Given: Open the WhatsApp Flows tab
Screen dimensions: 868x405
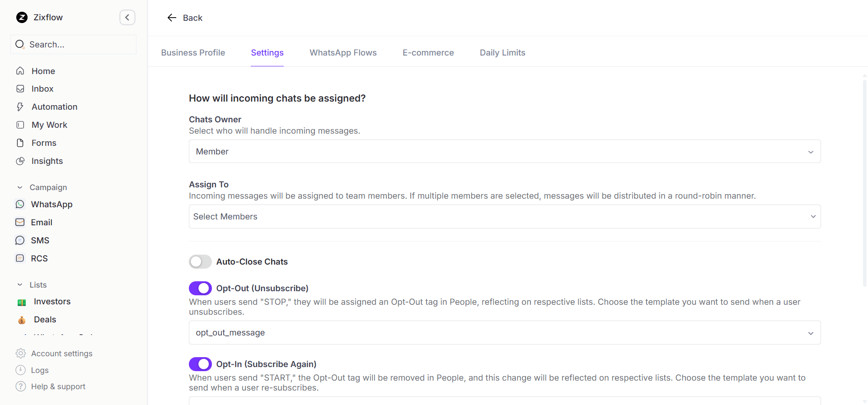Looking at the screenshot, I should 343,53.
